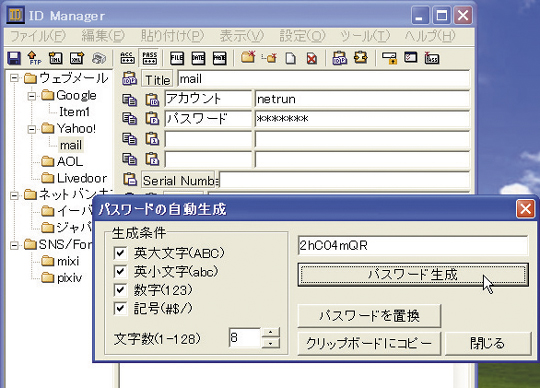This screenshot has height=388, width=540.
Task: Uncheck the 英大文字(ABC) checkbox
Action: pos(120,253)
